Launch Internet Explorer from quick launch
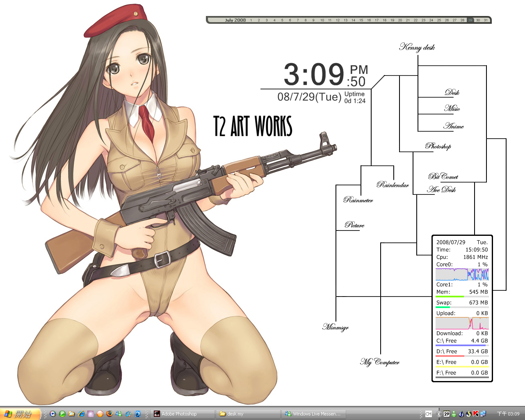The height and width of the screenshot is (420, 525). [81, 414]
